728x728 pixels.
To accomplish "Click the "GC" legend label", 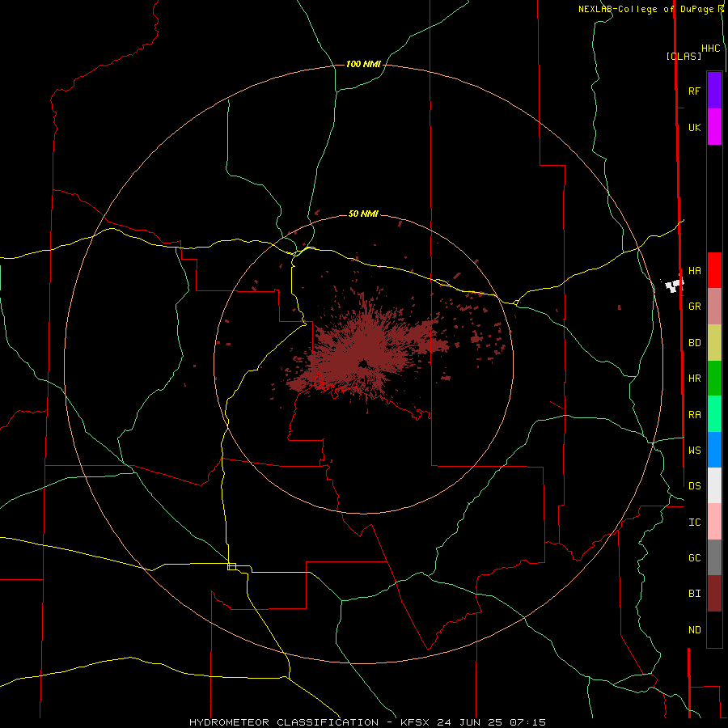I will coord(694,558).
